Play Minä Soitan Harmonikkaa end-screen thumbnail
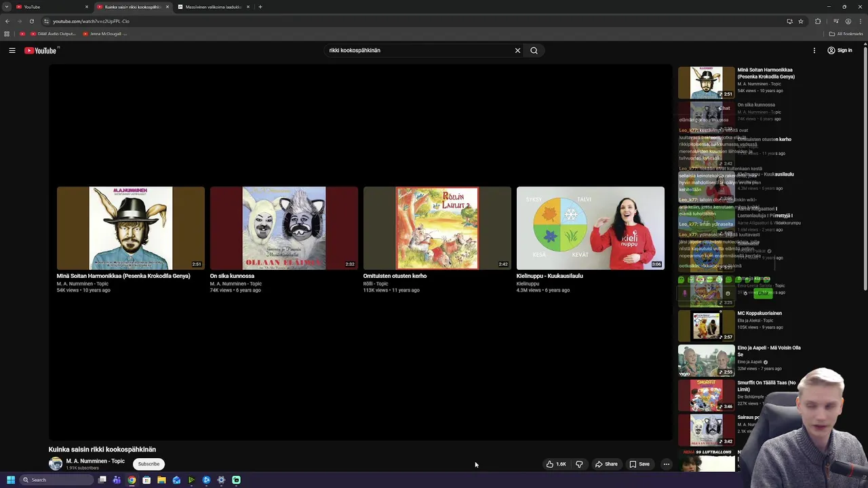868x488 pixels. click(x=130, y=228)
